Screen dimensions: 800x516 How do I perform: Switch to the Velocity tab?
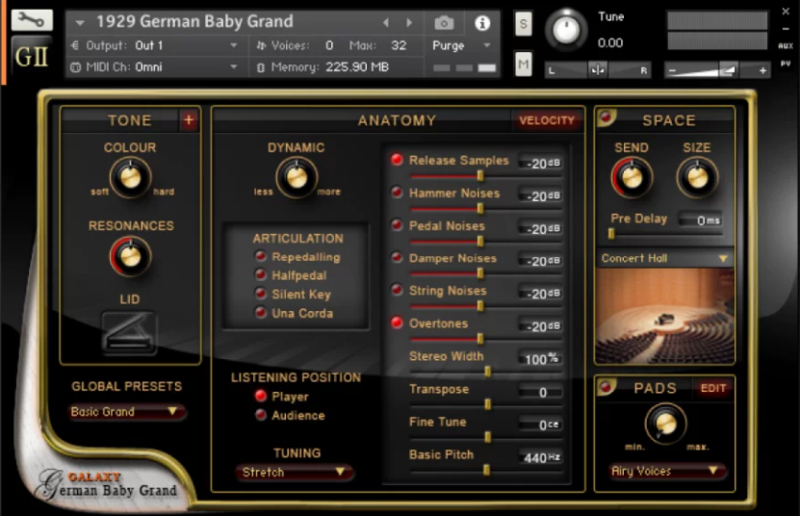pyautogui.click(x=547, y=120)
